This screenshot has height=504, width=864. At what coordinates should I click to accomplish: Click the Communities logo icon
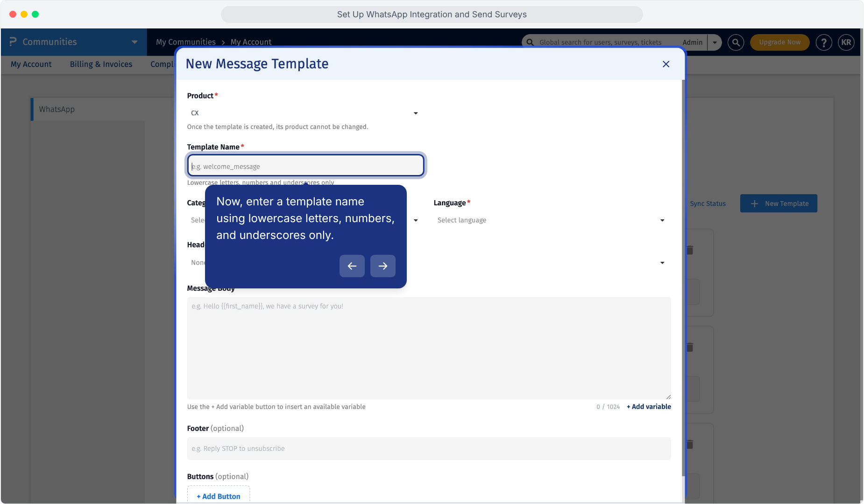13,42
